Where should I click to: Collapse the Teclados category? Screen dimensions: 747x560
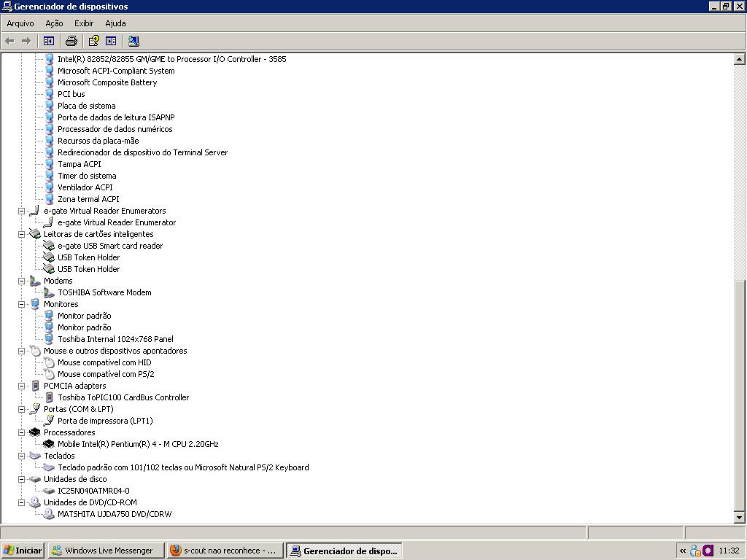(21, 456)
